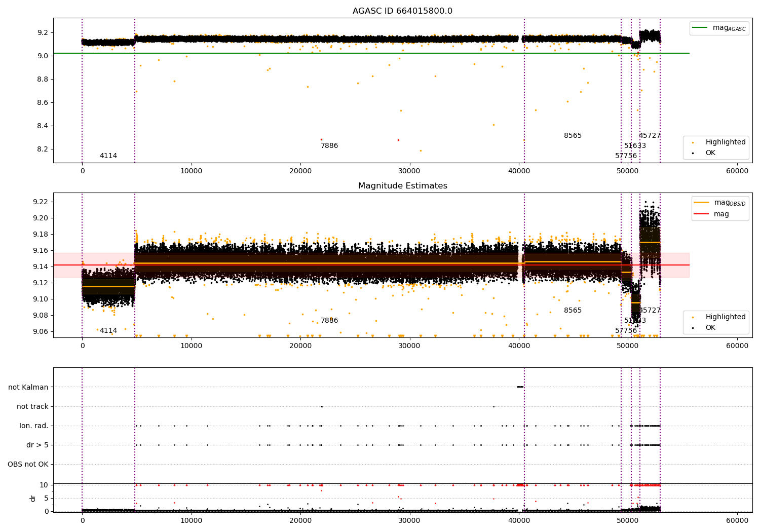Screen dimensions: 760x532
Task: Click the 9.08 y-axis tick label
Action: 41,315
